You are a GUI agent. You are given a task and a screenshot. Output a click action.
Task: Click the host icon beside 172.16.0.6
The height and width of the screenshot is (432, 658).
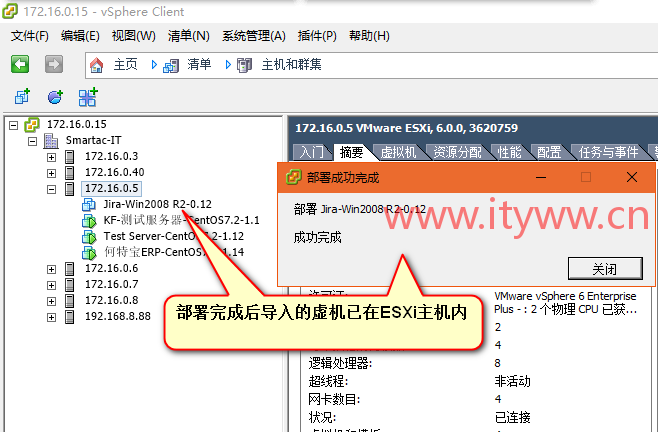(x=70, y=269)
